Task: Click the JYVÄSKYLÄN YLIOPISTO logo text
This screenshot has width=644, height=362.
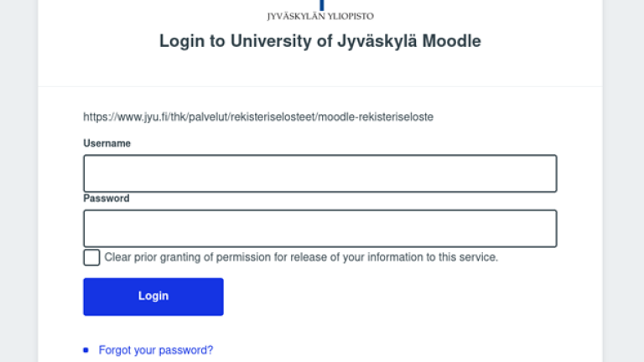Action: (x=320, y=16)
